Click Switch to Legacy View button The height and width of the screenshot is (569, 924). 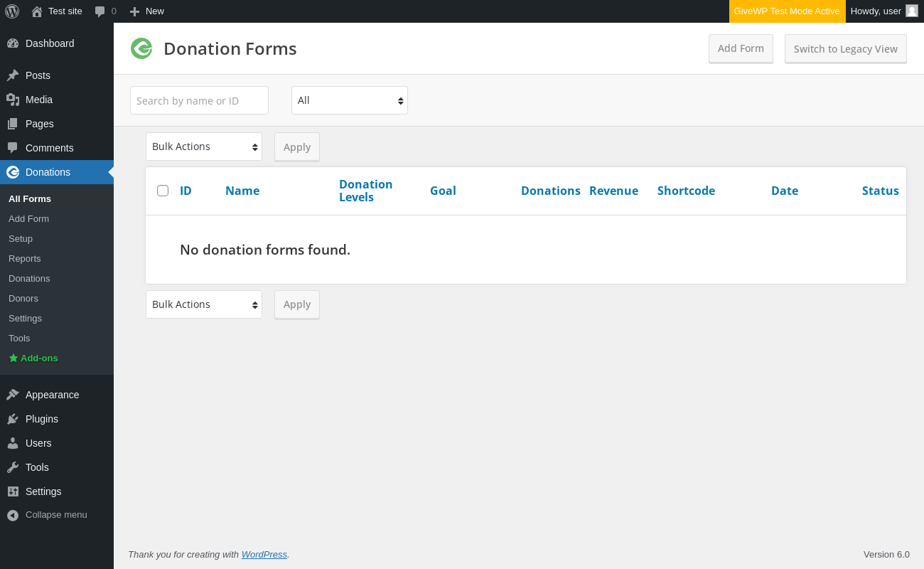846,49
